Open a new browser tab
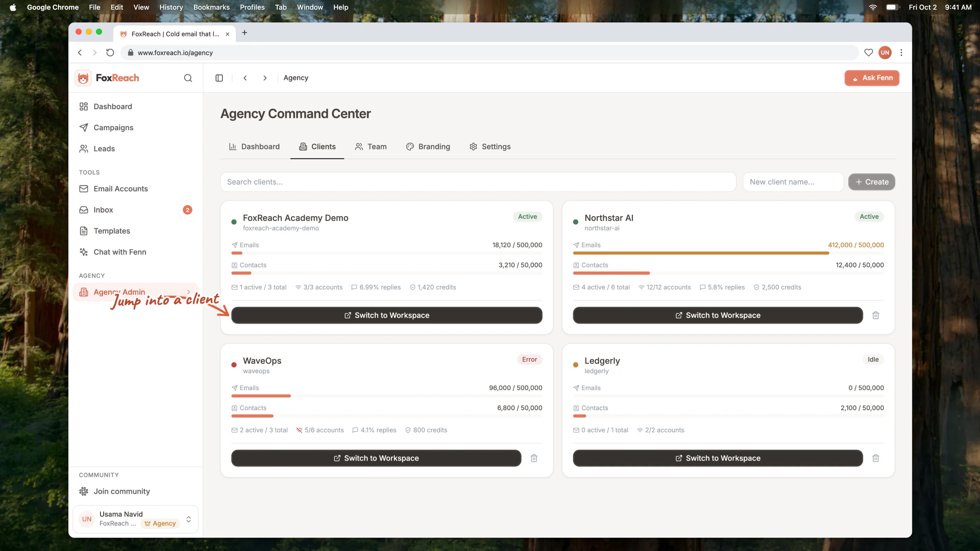 click(245, 33)
